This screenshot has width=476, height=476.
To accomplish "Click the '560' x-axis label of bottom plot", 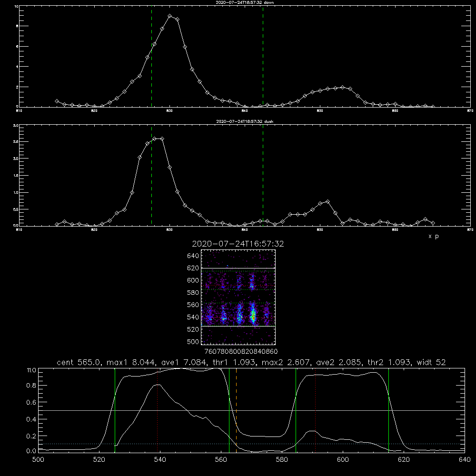I will pyautogui.click(x=221, y=460).
